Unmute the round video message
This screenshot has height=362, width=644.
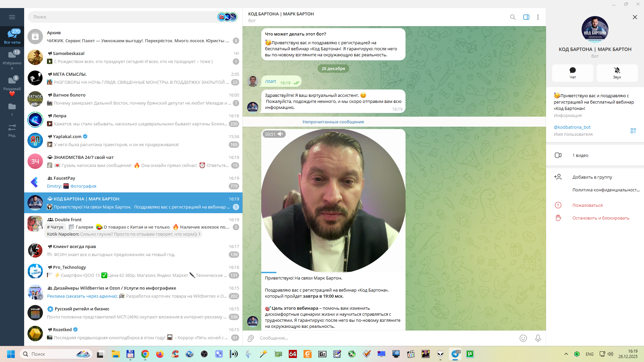[x=280, y=134]
